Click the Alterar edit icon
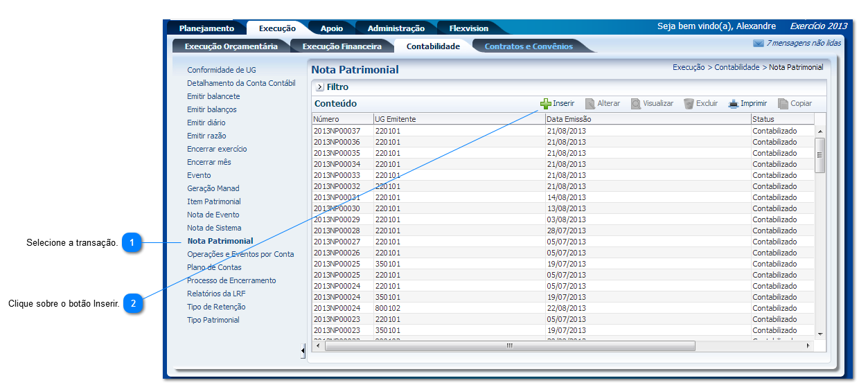868x387 pixels. (x=590, y=104)
